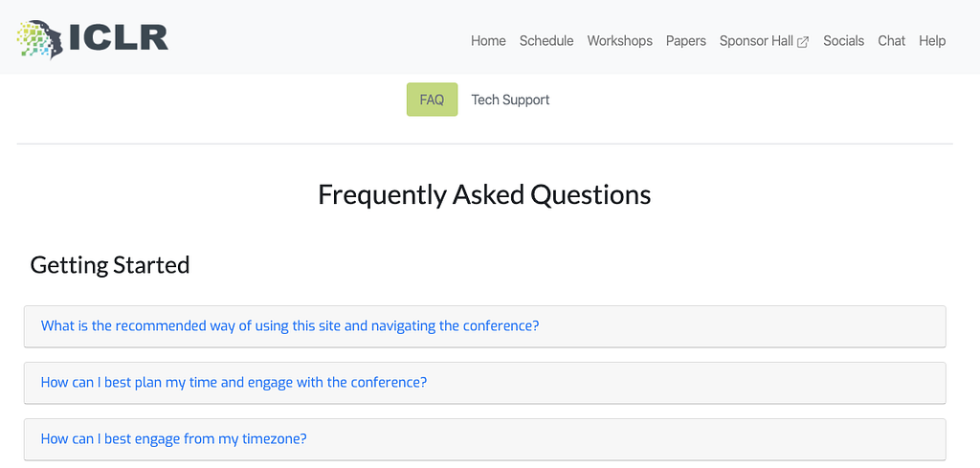Image resolution: width=980 pixels, height=468 pixels.
Task: Click the horizontal divider below the FAQ tabs
Action: click(x=484, y=144)
